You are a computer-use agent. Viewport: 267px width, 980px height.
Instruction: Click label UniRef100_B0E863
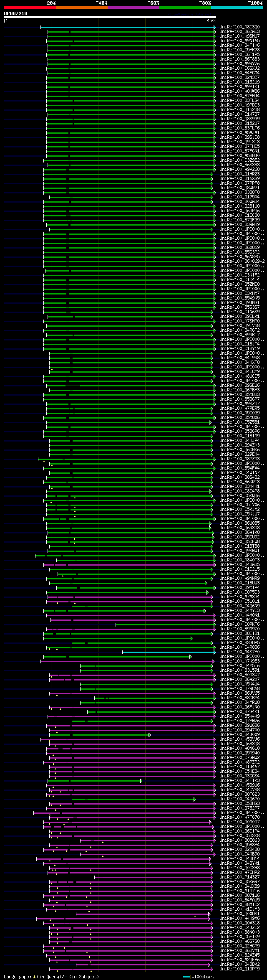tap(239, 840)
